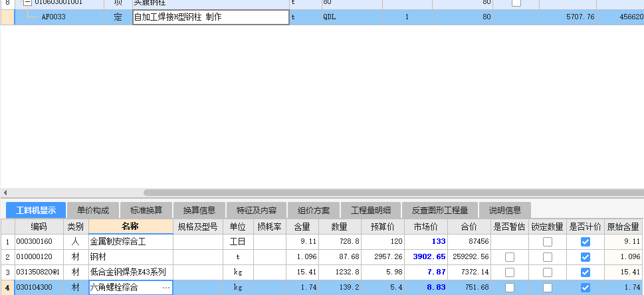Click quantity 1232.8 cell
644x295 pixels.
(340, 272)
